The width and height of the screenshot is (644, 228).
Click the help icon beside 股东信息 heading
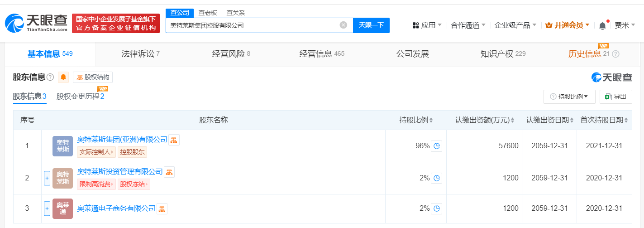[x=50, y=78]
